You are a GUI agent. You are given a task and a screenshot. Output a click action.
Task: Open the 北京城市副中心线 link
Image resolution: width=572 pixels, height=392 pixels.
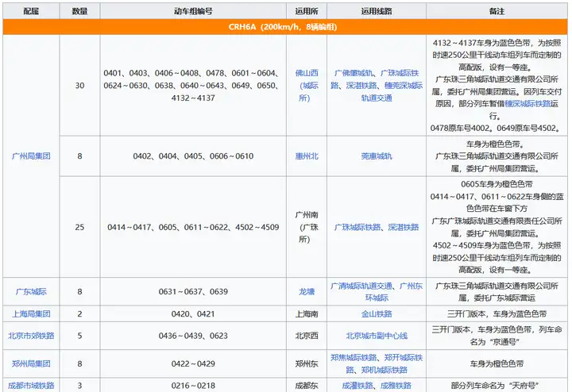tap(377, 336)
